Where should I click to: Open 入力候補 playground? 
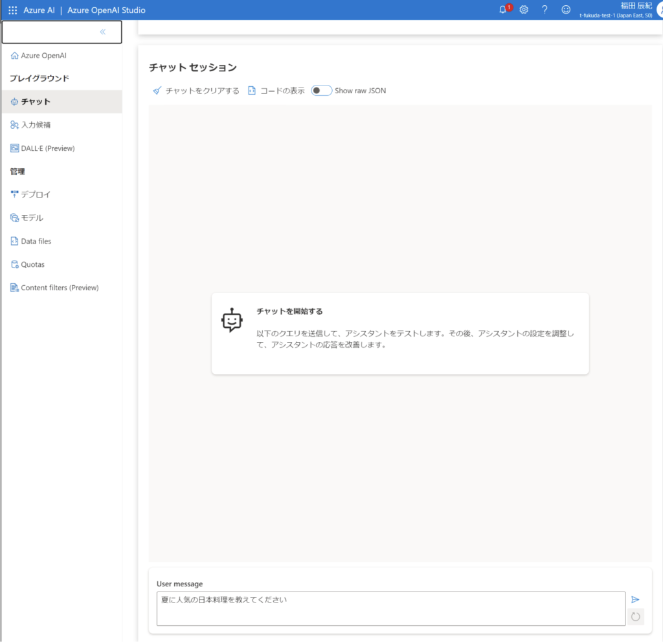(36, 125)
